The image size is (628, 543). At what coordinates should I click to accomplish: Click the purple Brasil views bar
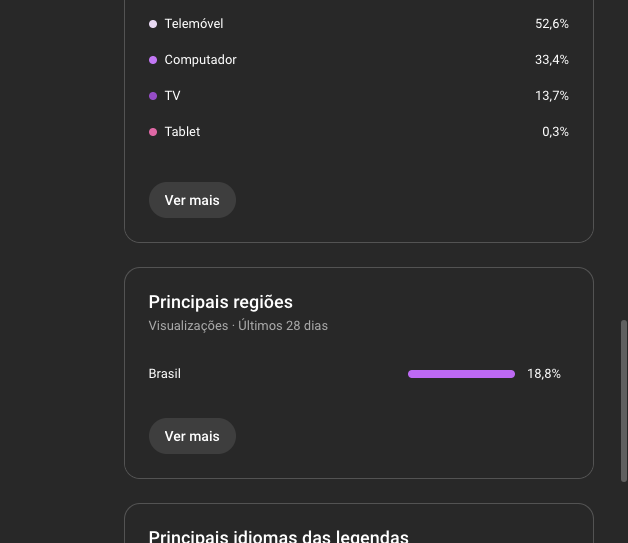[461, 374]
